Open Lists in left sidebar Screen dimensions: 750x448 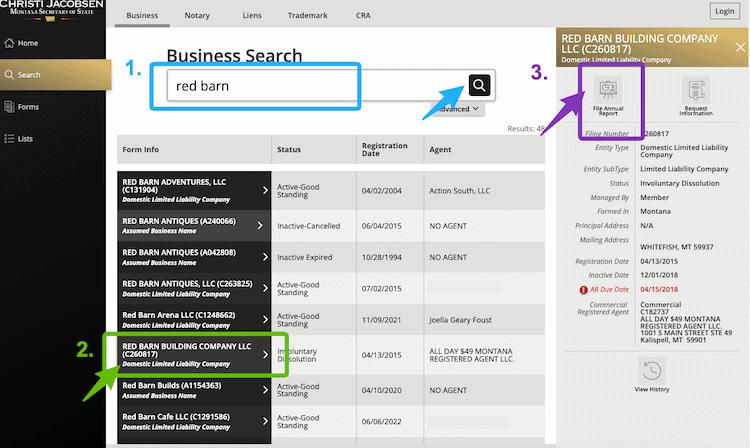[26, 138]
